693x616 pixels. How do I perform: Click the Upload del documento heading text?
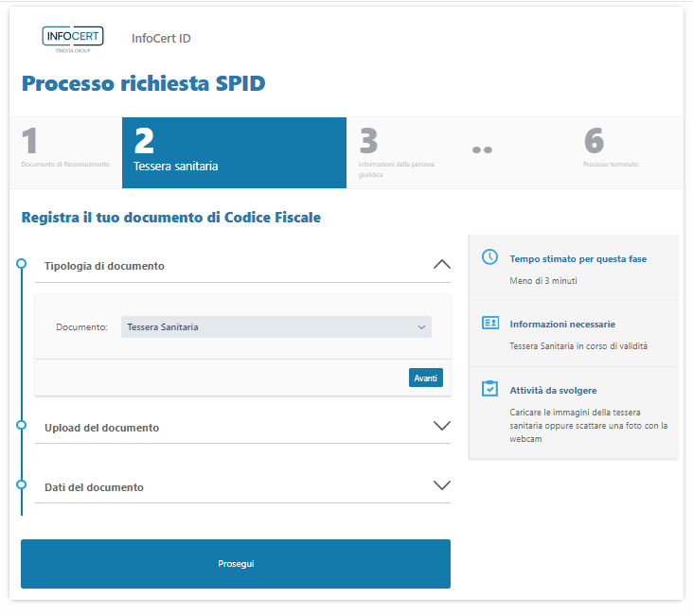pos(101,428)
